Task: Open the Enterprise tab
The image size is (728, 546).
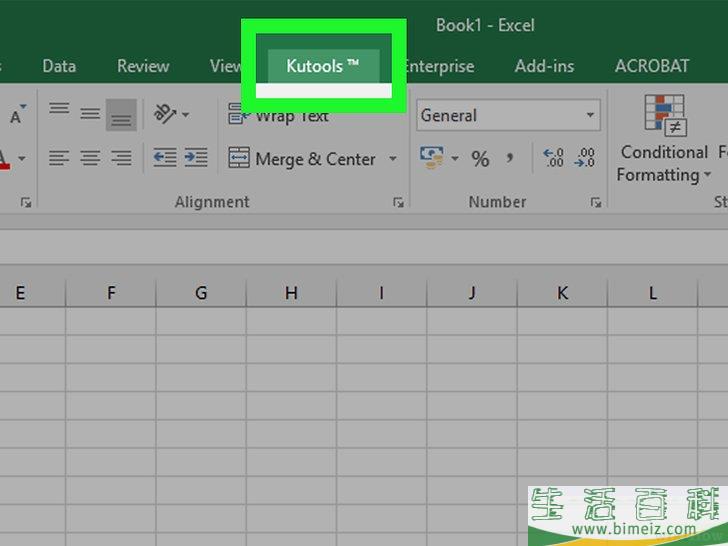Action: (x=440, y=66)
